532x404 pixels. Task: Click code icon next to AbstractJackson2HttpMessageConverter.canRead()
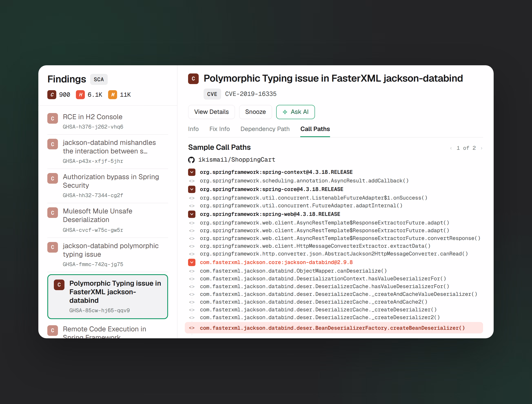tap(192, 254)
